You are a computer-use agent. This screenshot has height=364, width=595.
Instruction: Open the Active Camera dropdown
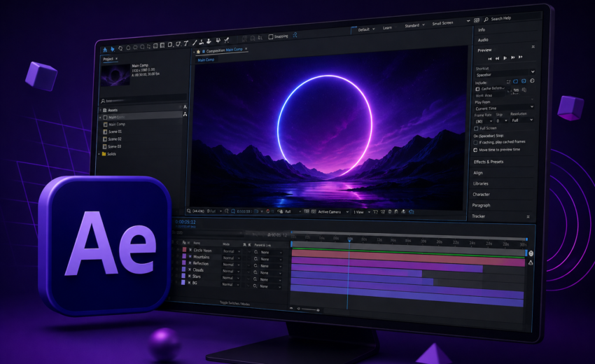pyautogui.click(x=332, y=212)
